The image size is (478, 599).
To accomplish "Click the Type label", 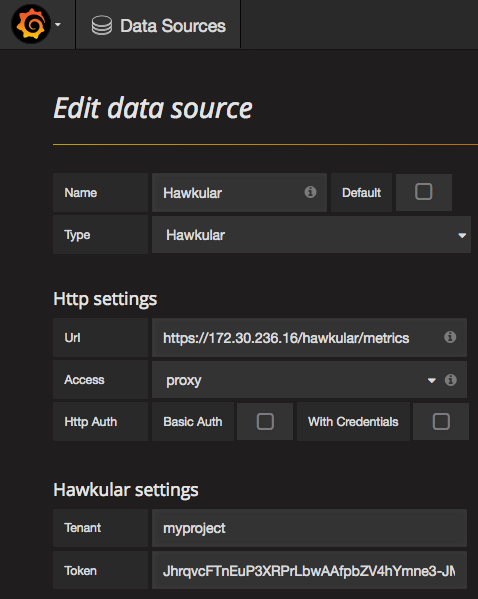I will tap(77, 235).
